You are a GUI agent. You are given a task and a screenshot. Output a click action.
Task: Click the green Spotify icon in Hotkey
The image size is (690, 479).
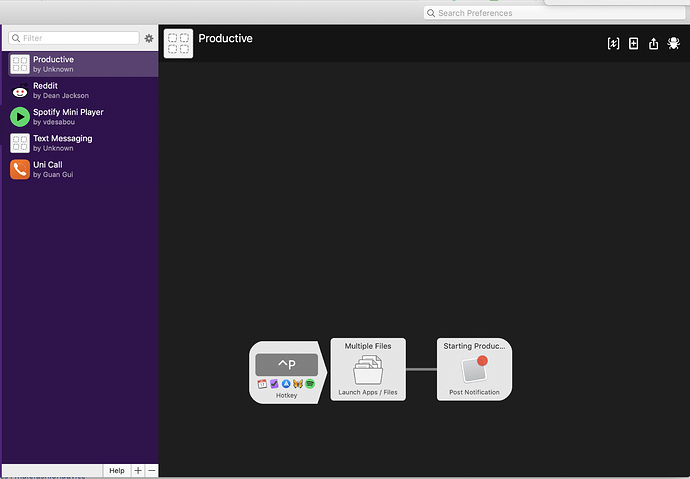click(x=310, y=384)
